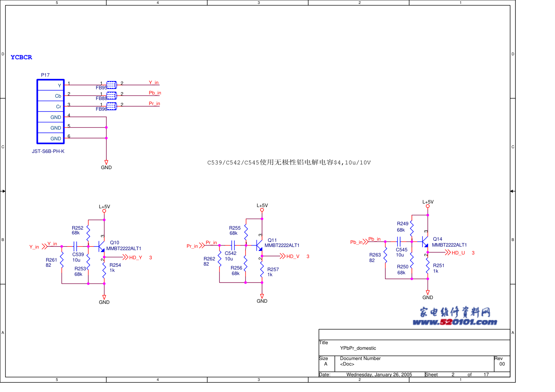The height and width of the screenshot is (392, 555).
Task: Select the C542 capacitor symbol
Action: click(x=233, y=245)
